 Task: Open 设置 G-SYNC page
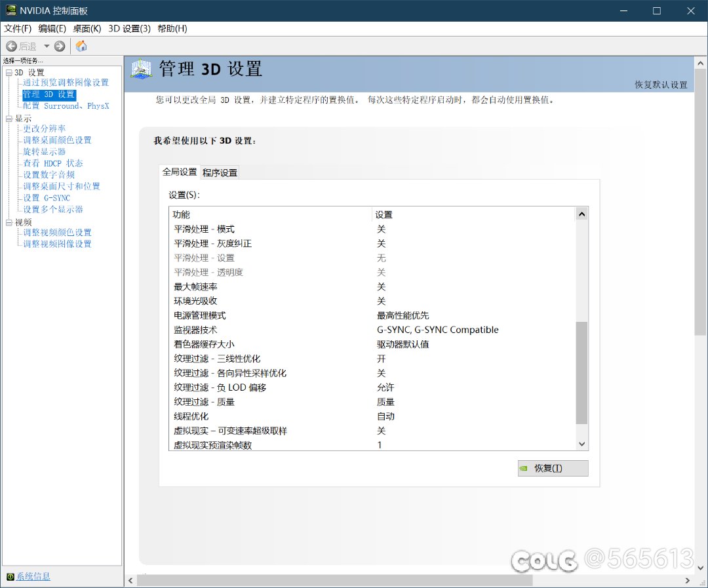[47, 198]
